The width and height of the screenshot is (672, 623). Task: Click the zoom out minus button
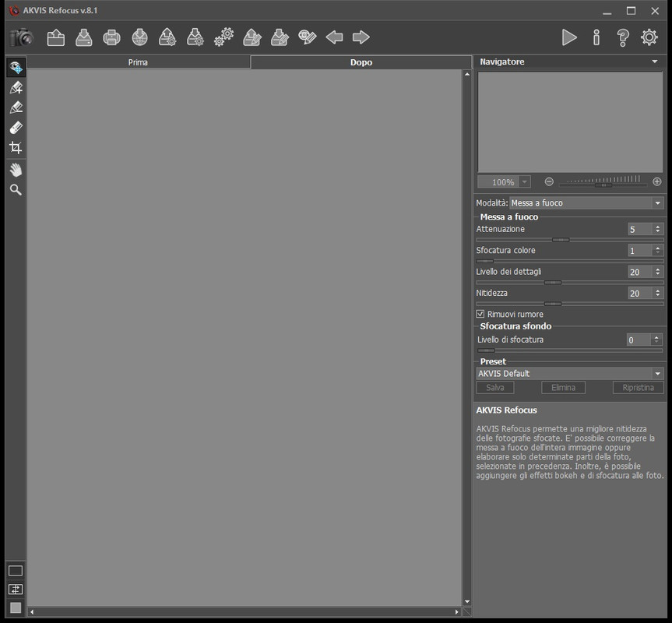pyautogui.click(x=549, y=181)
